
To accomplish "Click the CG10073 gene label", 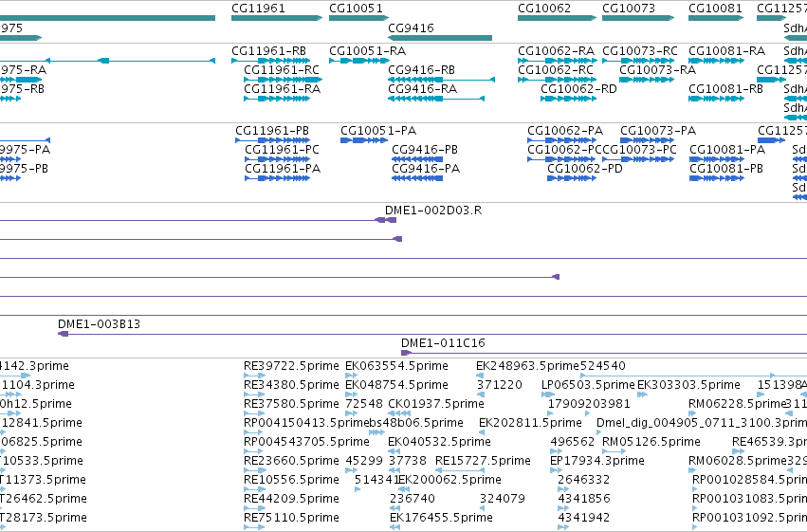I will pos(629,9).
